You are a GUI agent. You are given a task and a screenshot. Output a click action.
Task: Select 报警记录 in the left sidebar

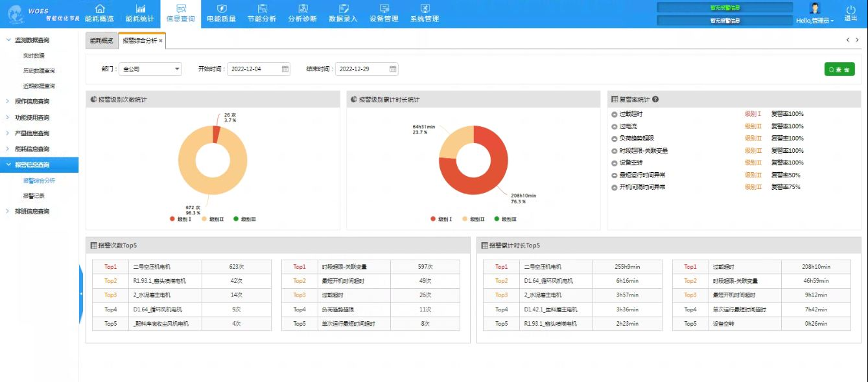[34, 196]
